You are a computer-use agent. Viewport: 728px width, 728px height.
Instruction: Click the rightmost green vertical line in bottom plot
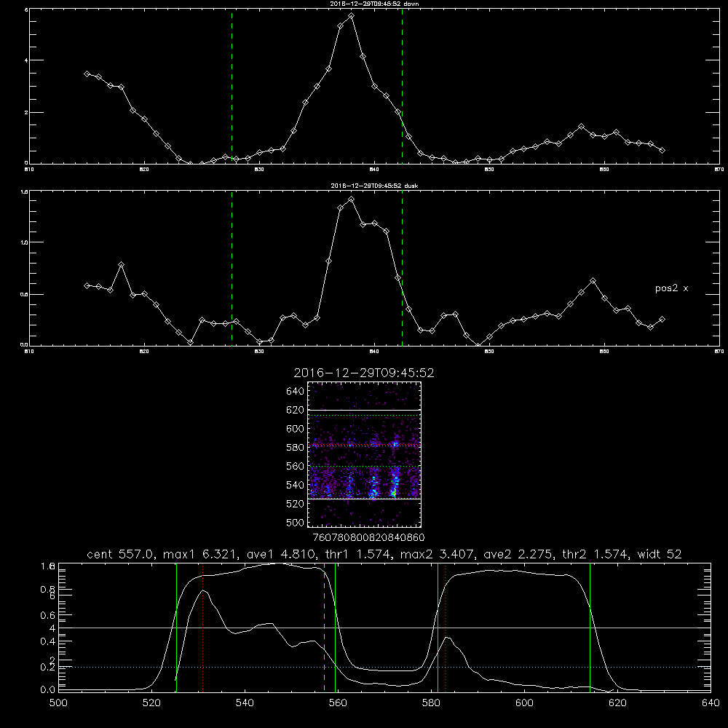point(590,627)
